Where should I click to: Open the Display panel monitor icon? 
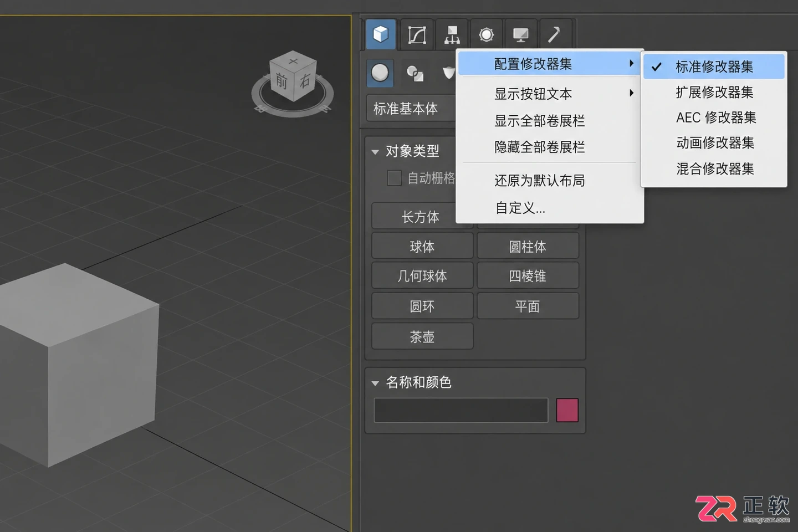pos(521,35)
